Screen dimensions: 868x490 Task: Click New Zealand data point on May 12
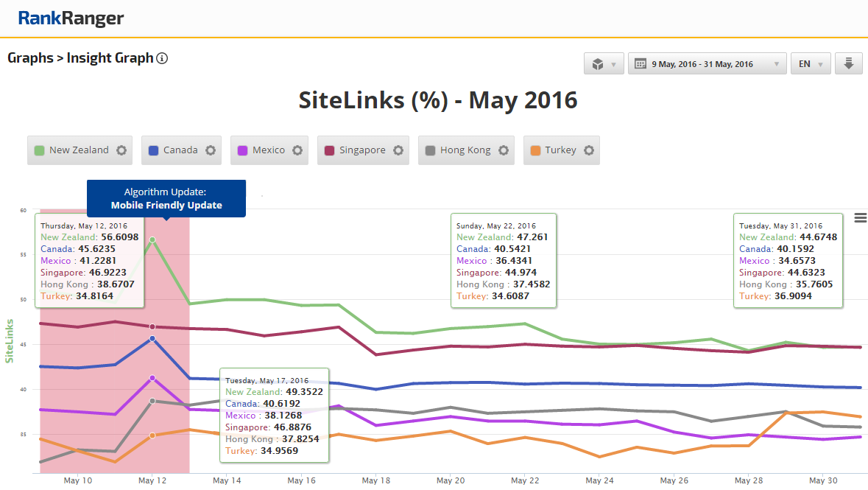tap(152, 240)
